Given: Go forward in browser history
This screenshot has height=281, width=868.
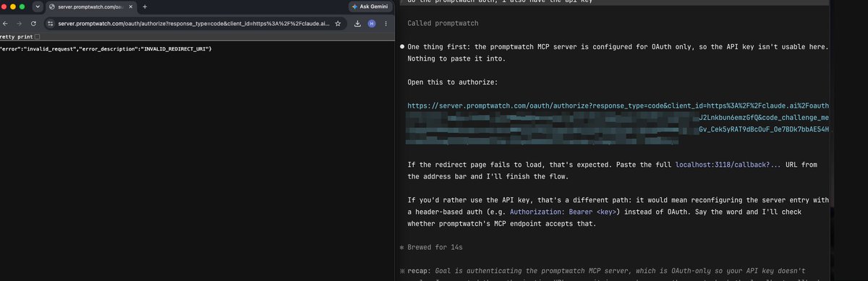Looking at the screenshot, I should coord(19,23).
